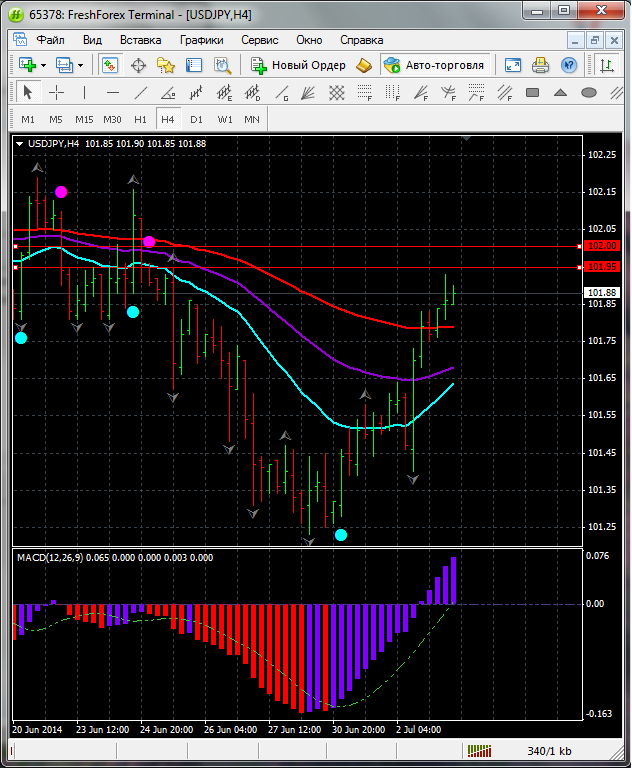
Task: Click the Новый Ордер button
Action: click(x=298, y=65)
